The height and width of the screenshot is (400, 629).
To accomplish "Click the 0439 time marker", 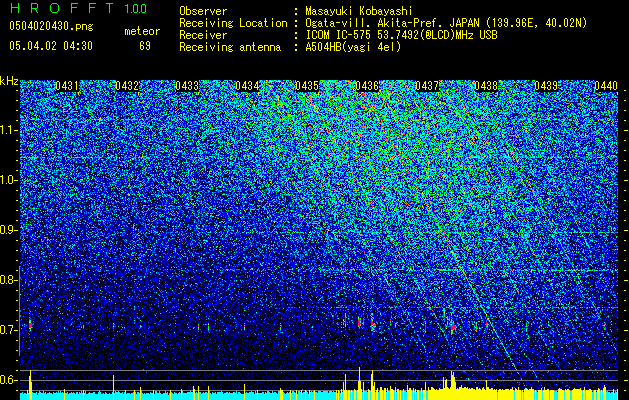I will click(546, 86).
